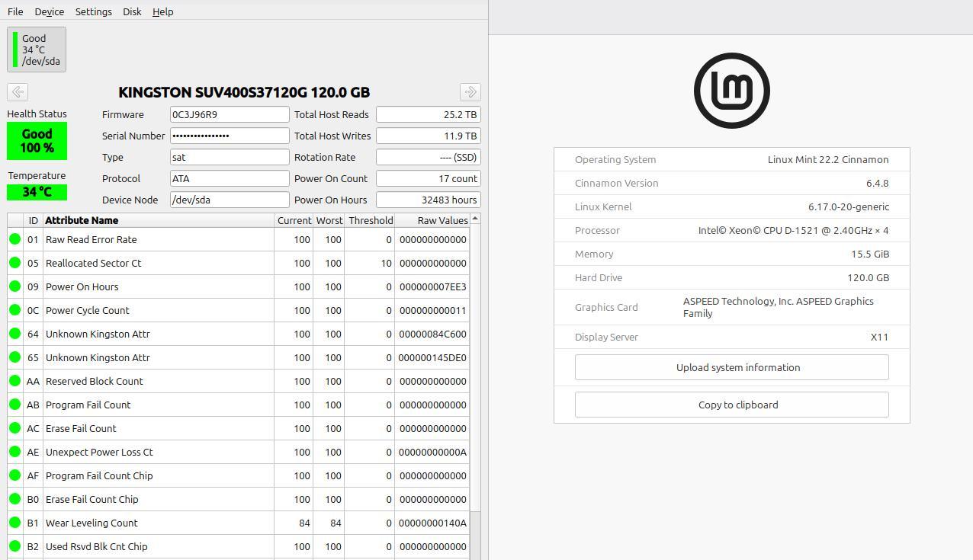
Task: Click the ASPEED Graphics Family value
Action: point(779,307)
